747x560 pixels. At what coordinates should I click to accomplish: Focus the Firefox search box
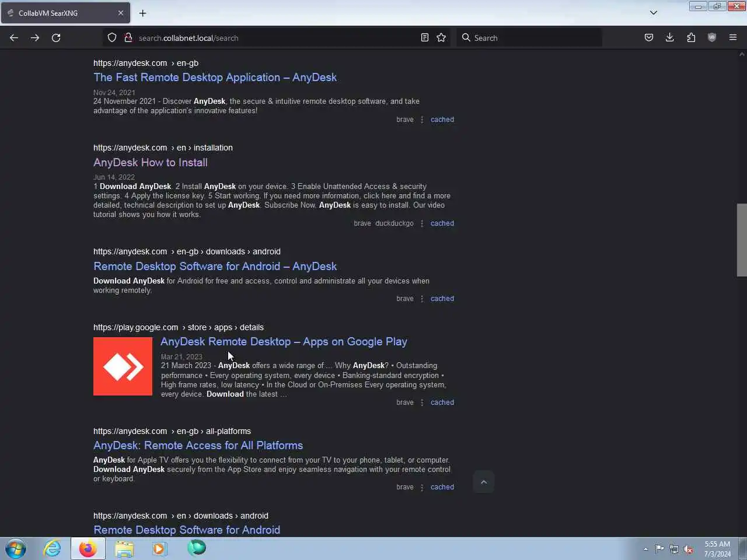[530, 38]
